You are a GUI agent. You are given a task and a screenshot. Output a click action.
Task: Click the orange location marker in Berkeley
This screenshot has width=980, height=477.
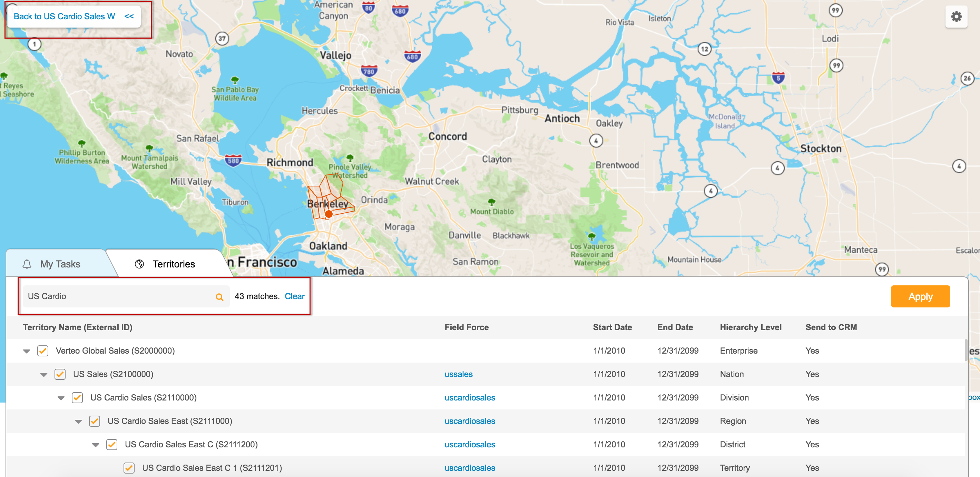[x=329, y=214]
